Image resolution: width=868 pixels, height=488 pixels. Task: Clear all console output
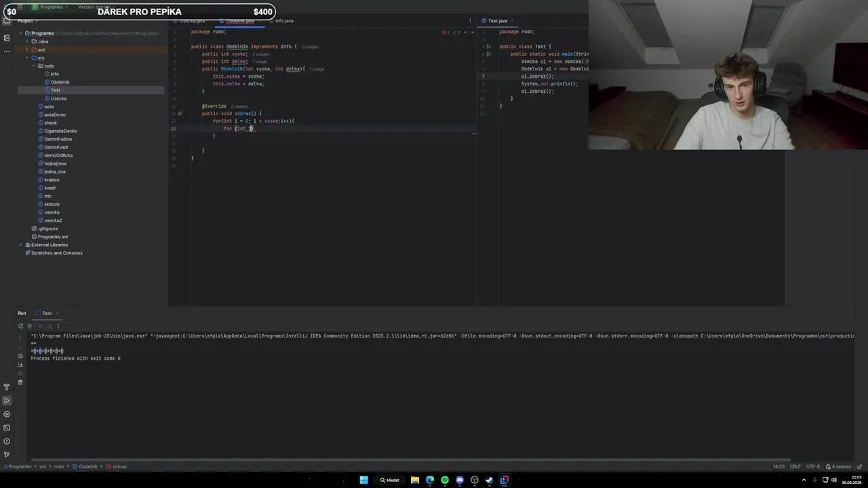point(20,382)
